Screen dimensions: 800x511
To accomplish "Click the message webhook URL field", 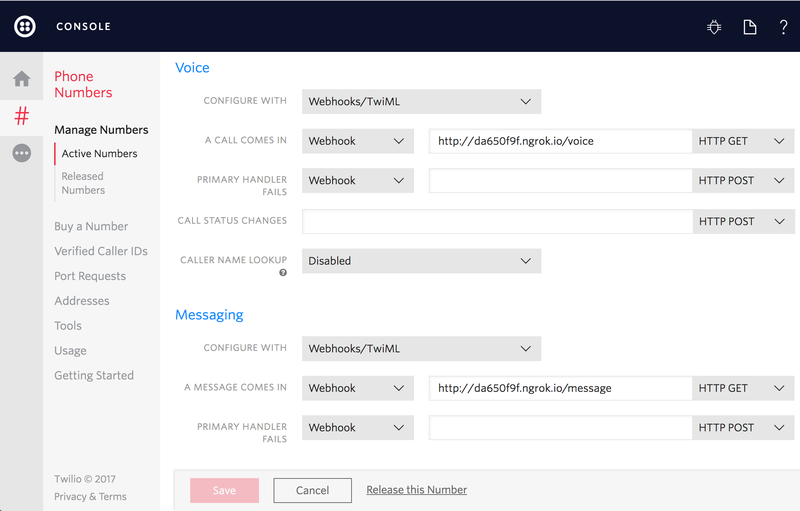I will click(x=560, y=388).
